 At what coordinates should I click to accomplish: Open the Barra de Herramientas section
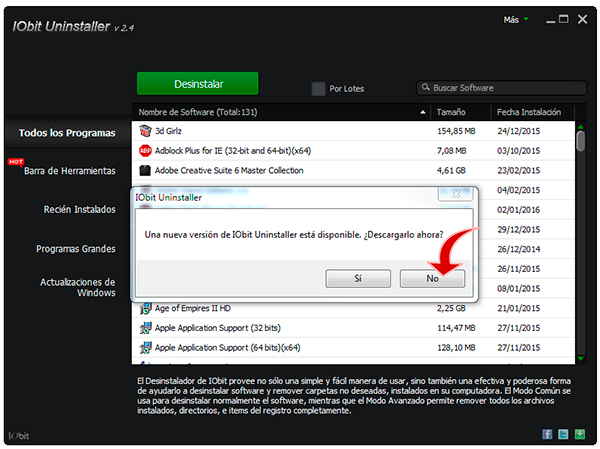click(x=69, y=171)
